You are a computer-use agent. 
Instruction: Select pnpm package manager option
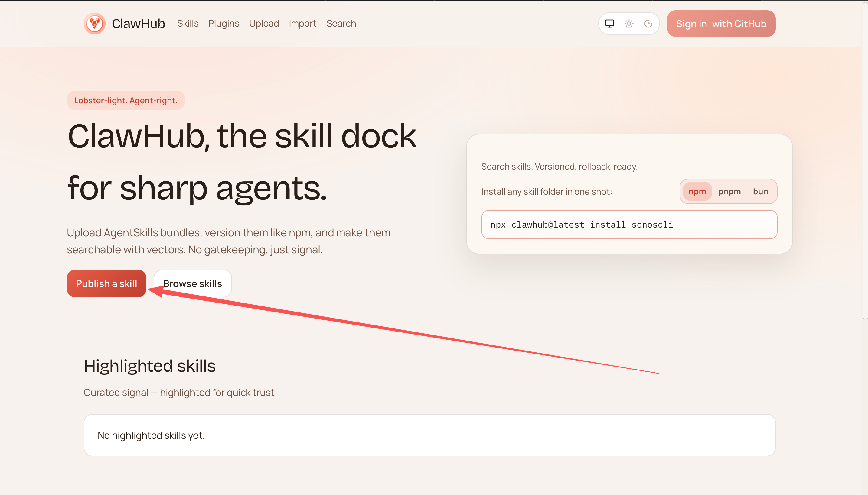(x=729, y=191)
